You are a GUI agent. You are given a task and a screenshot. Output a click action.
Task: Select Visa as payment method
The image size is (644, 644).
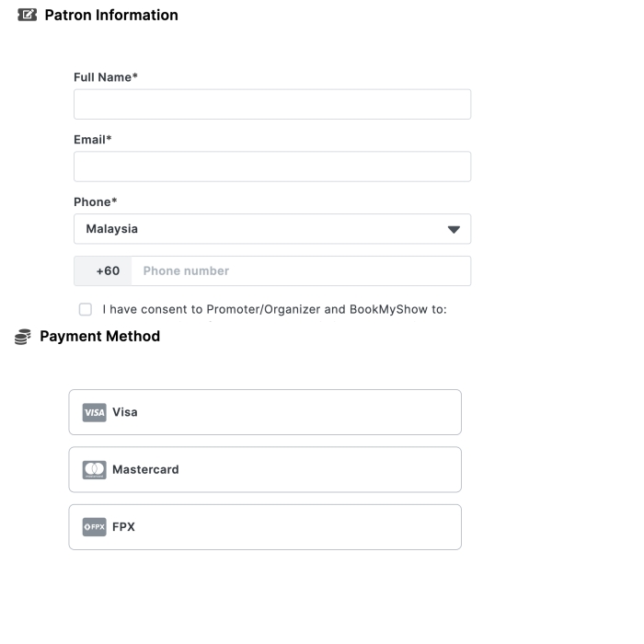[265, 412]
